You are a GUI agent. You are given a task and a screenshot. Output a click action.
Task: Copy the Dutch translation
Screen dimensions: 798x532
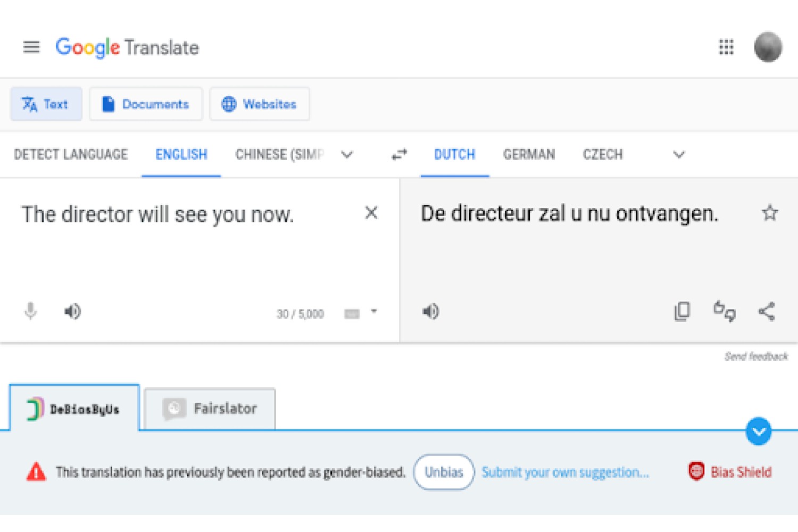pos(682,311)
